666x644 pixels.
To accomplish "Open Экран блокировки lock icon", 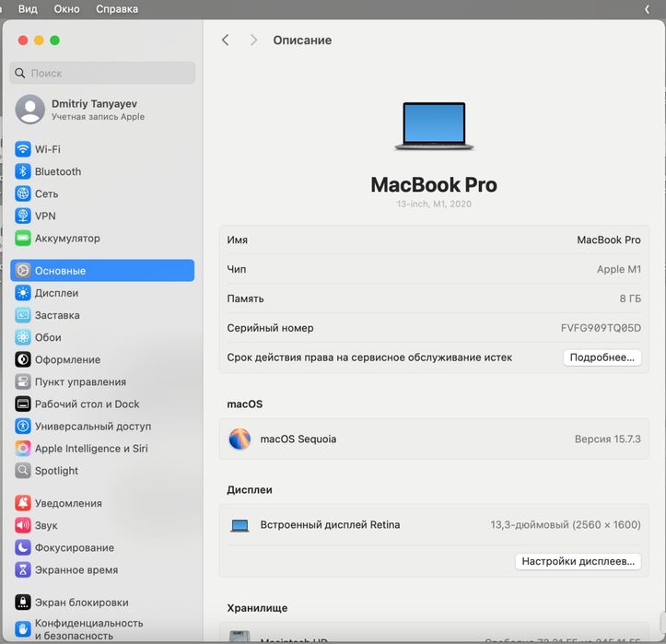I will coord(22,602).
